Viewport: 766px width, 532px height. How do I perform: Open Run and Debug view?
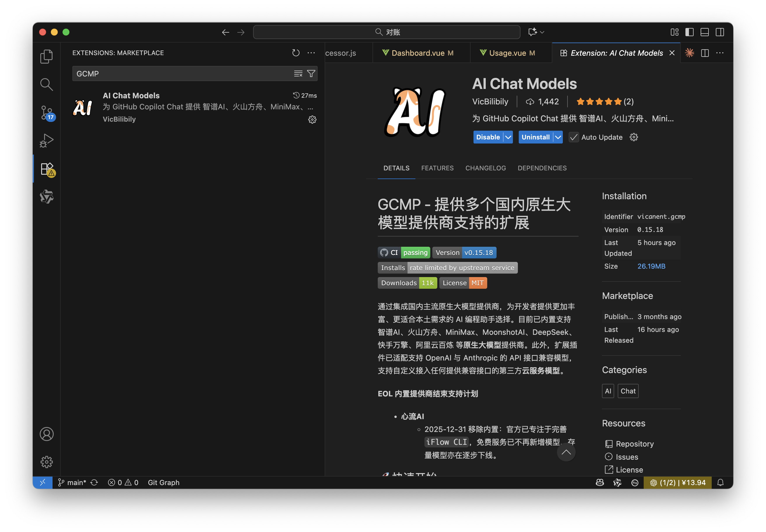46,140
